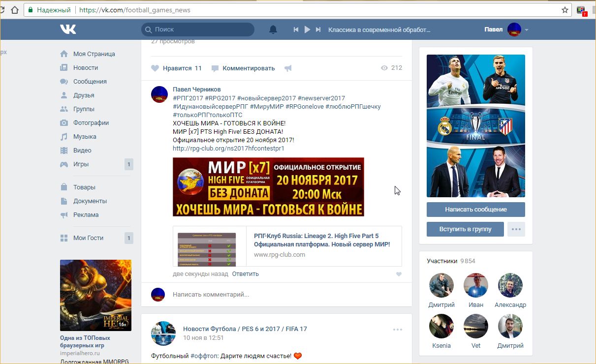
Task: Open member Александр avatar
Action: click(x=510, y=285)
